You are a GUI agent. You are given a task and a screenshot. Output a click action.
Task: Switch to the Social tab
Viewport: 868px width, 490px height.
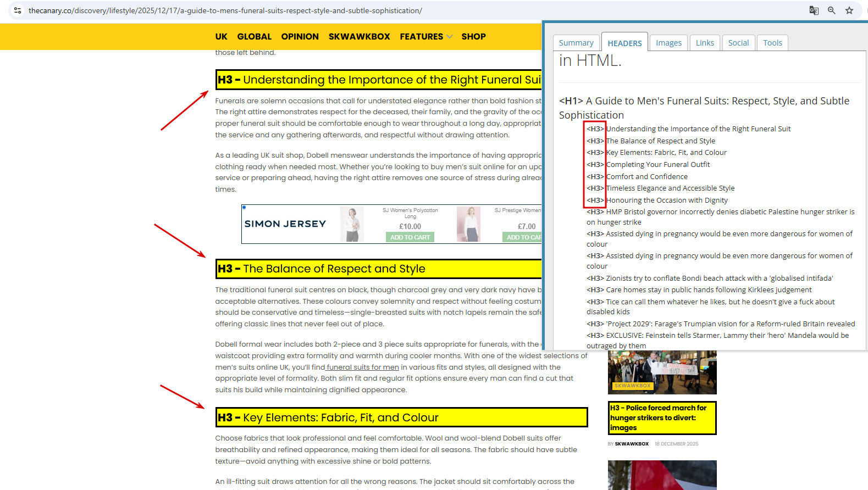click(x=738, y=43)
